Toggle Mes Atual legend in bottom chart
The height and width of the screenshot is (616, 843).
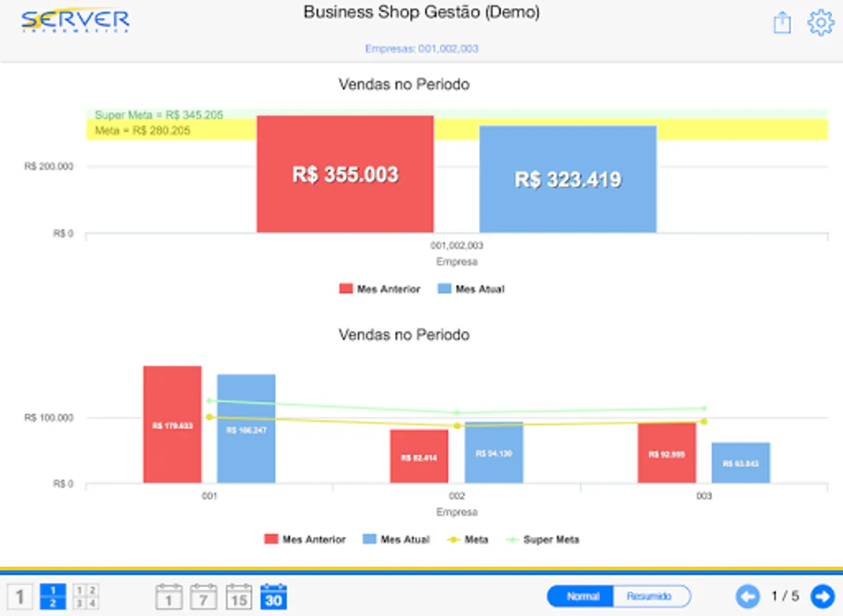(x=396, y=539)
